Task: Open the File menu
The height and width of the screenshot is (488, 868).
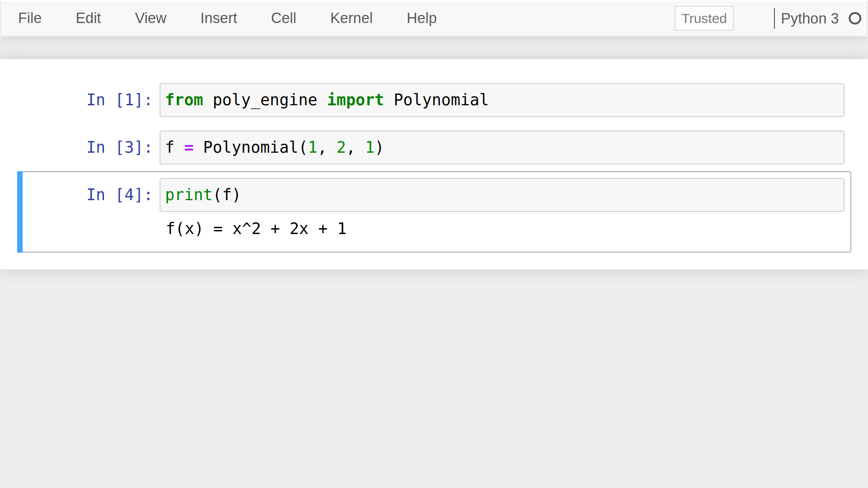Action: 30,18
